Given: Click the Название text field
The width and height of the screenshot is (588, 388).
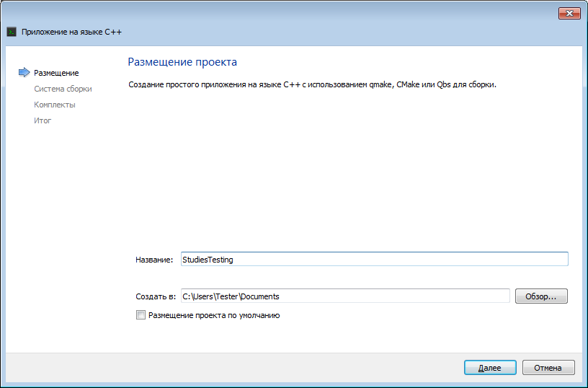Looking at the screenshot, I should (374, 260).
